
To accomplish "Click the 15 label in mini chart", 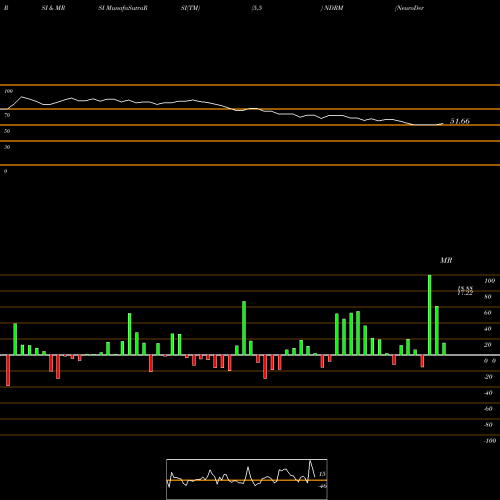I will [x=322, y=474].
